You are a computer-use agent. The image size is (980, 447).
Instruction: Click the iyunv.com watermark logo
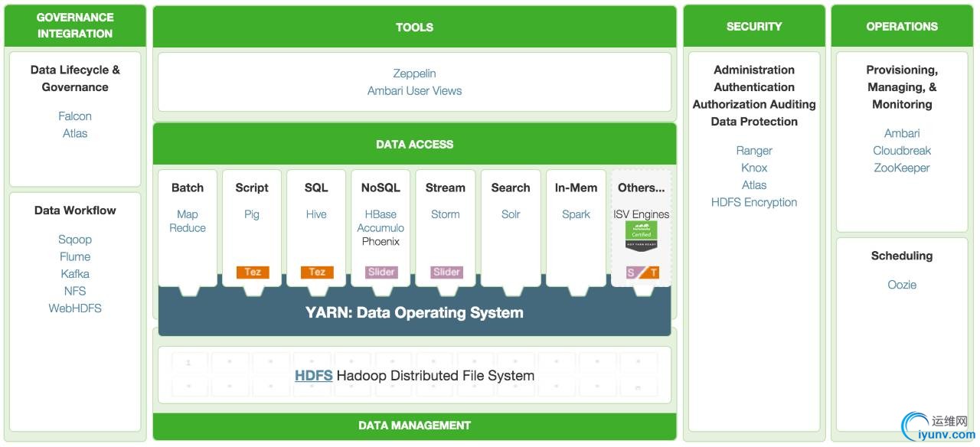[938, 427]
